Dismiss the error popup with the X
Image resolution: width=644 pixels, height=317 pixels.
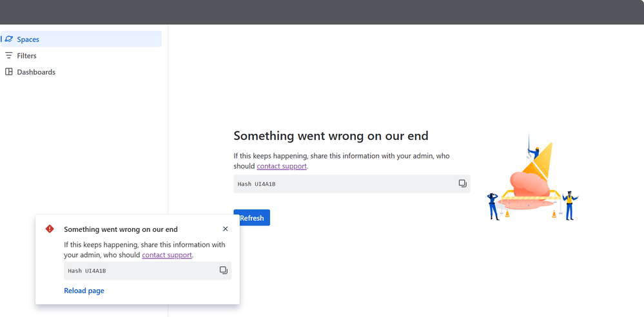(x=225, y=229)
